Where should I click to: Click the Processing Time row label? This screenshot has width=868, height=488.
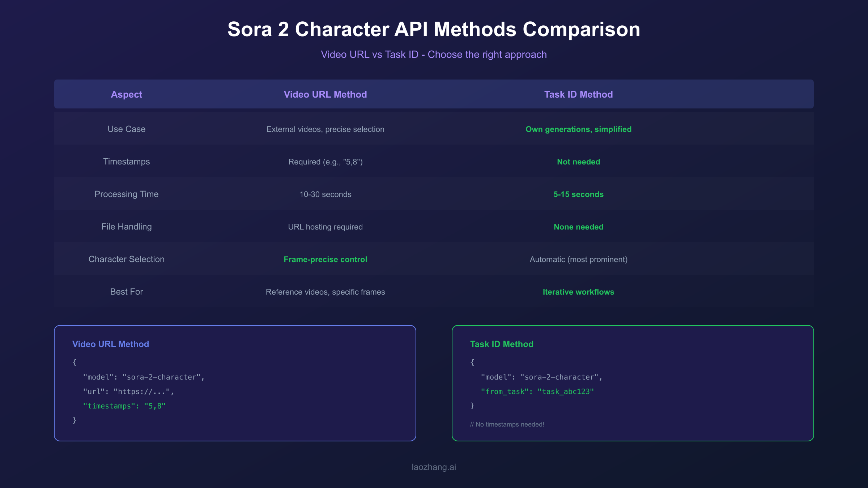point(126,194)
